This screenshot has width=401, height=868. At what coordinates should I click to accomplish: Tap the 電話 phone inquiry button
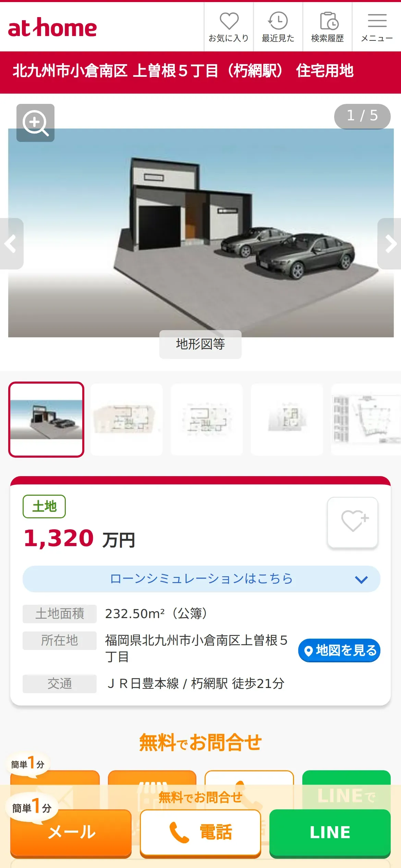[x=200, y=833]
